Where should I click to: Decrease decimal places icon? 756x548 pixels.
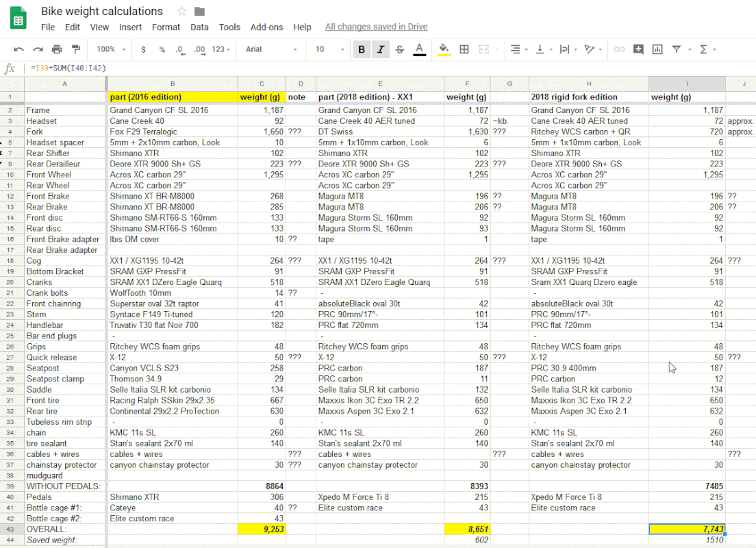(x=180, y=49)
